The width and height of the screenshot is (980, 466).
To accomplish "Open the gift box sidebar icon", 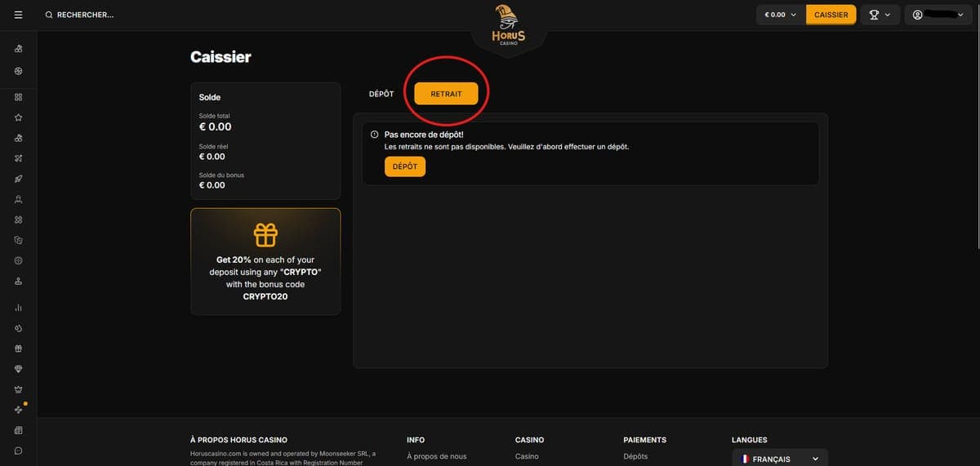I will pyautogui.click(x=18, y=348).
